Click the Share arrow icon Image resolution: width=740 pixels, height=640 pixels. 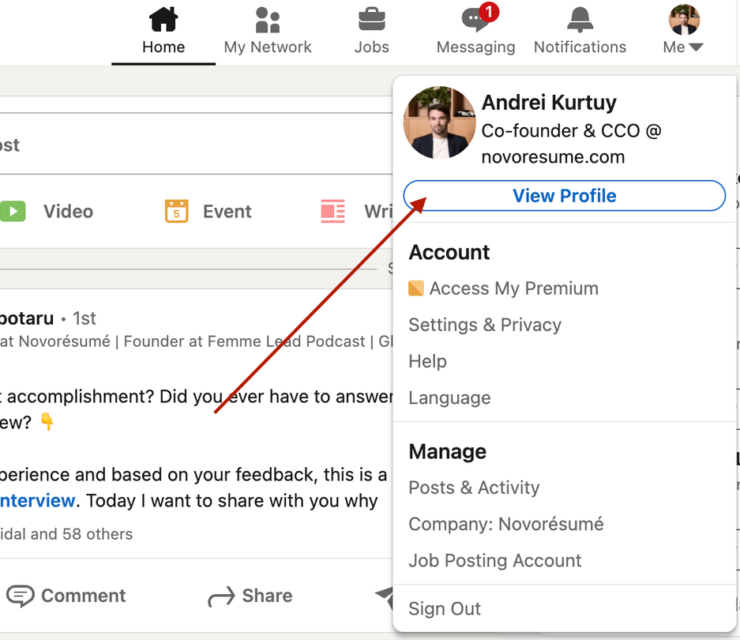(x=221, y=596)
